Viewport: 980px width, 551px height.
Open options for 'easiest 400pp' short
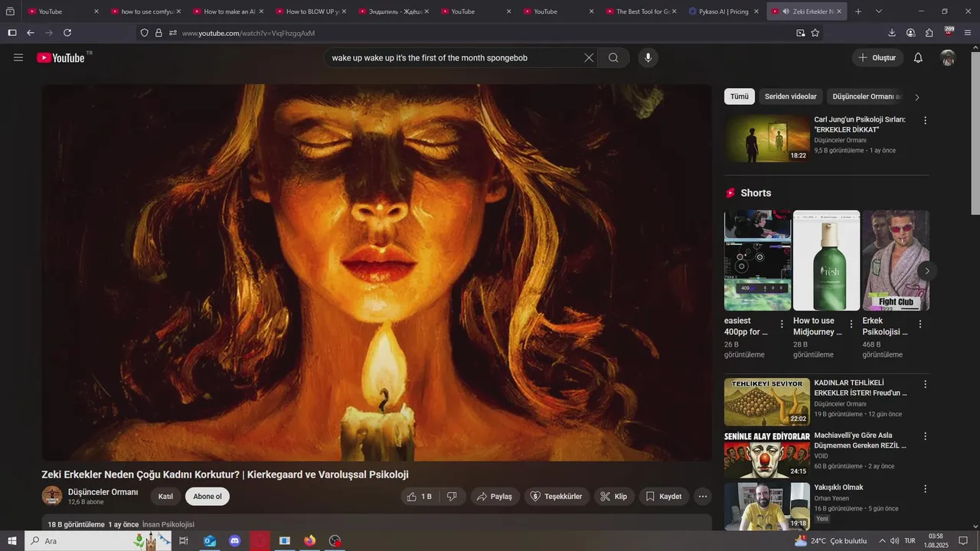tap(782, 324)
